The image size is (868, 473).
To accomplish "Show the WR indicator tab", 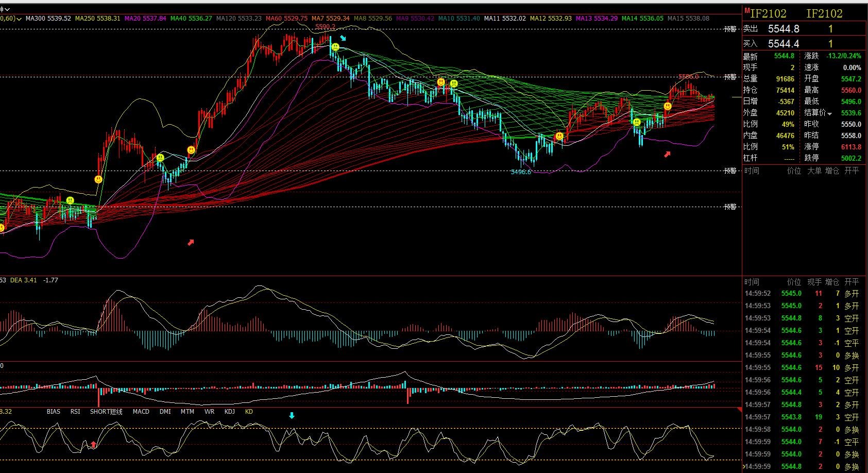I will coord(209,412).
